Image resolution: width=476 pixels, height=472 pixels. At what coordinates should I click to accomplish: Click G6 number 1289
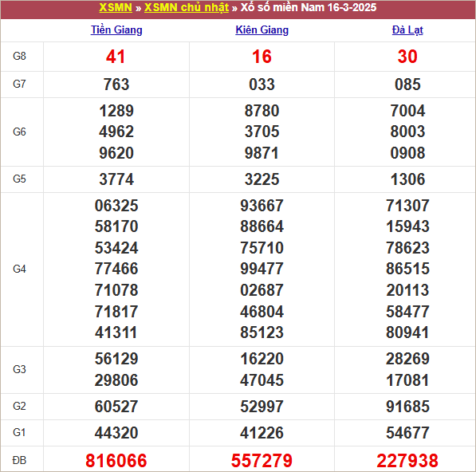click(x=116, y=111)
